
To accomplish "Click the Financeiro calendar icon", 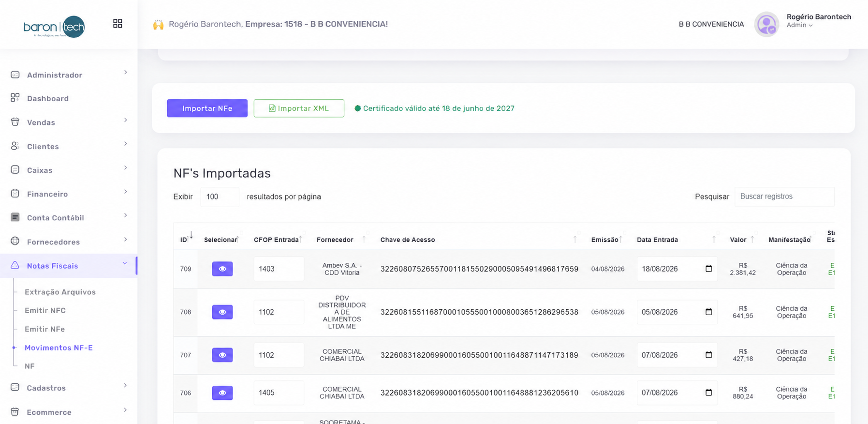I will pyautogui.click(x=15, y=194).
